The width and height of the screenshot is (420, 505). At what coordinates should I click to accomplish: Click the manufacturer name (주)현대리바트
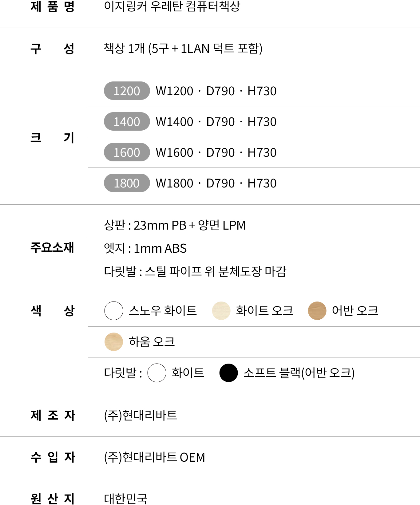pyautogui.click(x=141, y=415)
